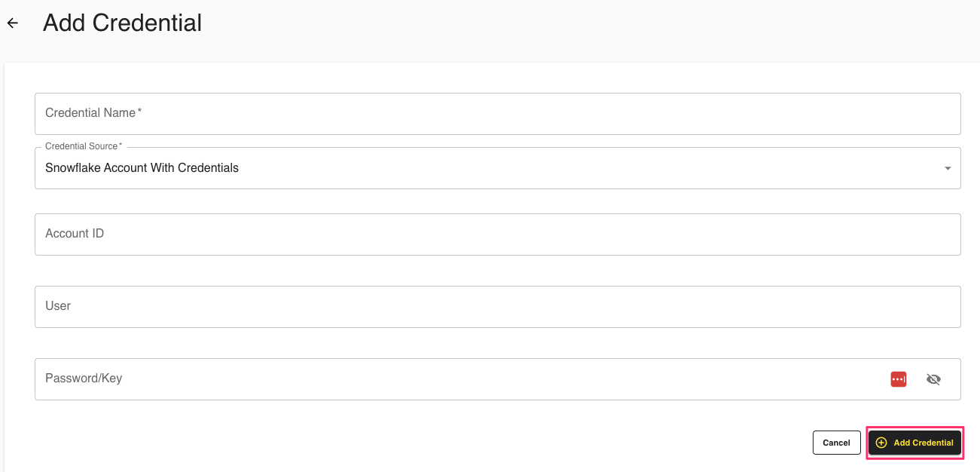Click the required asterisk beside Credential Source

(x=121, y=145)
